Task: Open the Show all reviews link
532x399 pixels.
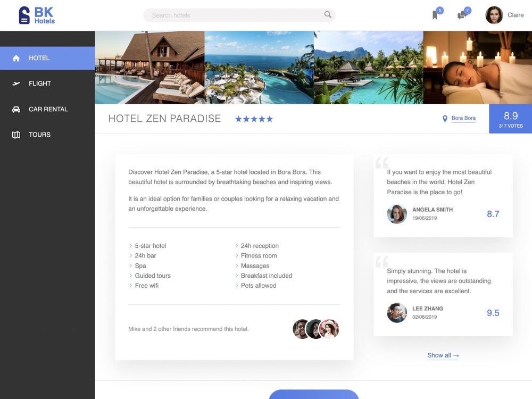Action: point(443,355)
